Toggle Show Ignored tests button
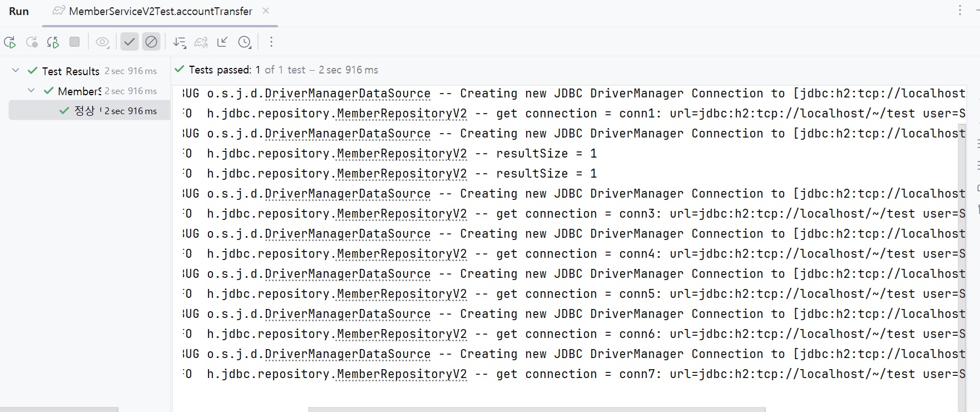980x412 pixels. (x=151, y=42)
